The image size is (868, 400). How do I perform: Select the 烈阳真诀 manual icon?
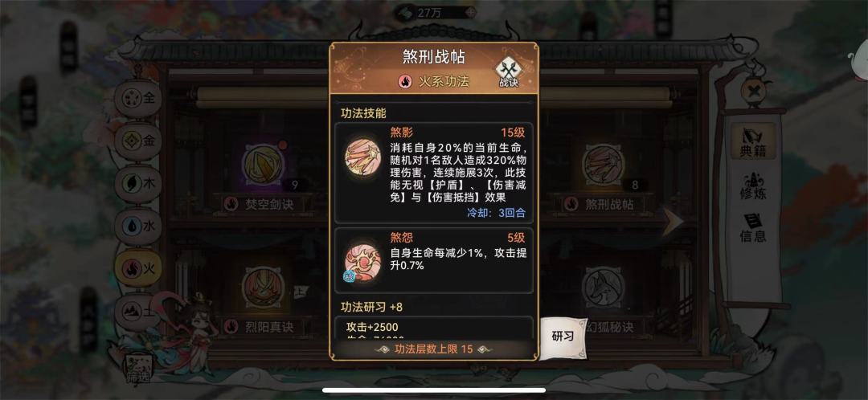click(262, 287)
